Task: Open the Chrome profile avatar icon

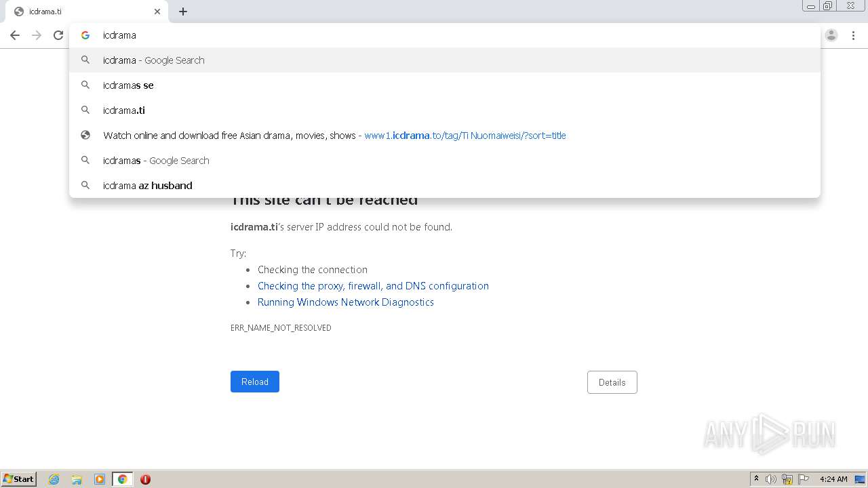Action: pyautogui.click(x=831, y=35)
